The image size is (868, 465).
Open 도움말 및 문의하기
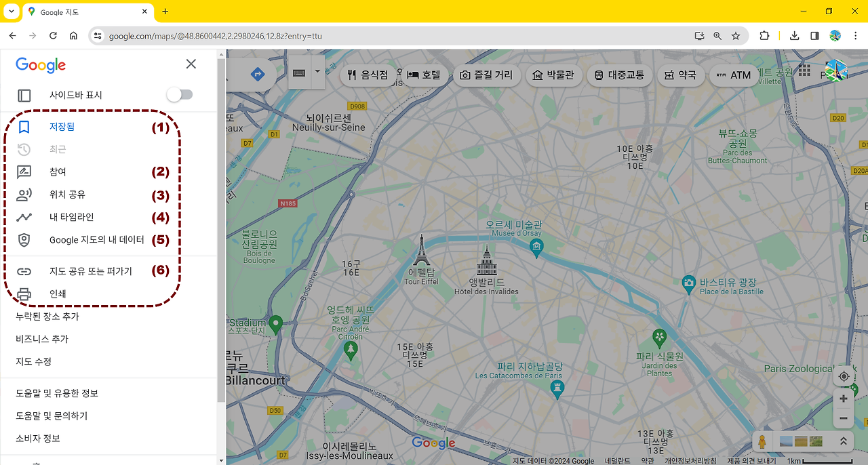tap(52, 416)
